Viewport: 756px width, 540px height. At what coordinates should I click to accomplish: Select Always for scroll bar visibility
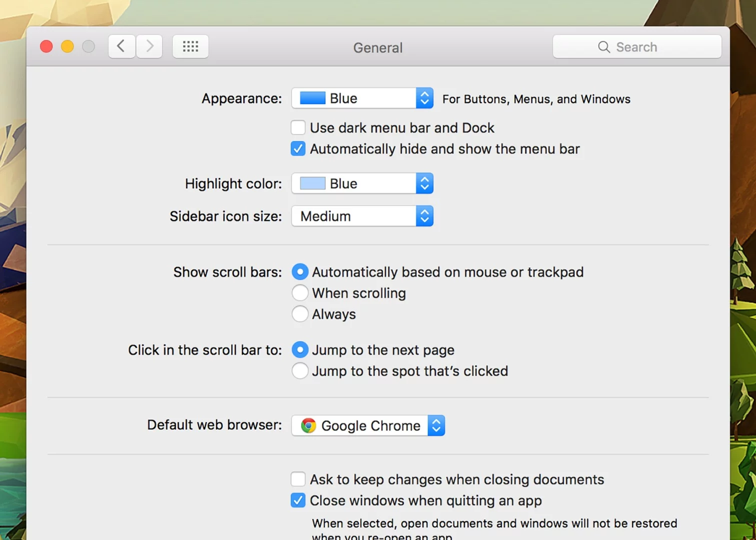[300, 314]
